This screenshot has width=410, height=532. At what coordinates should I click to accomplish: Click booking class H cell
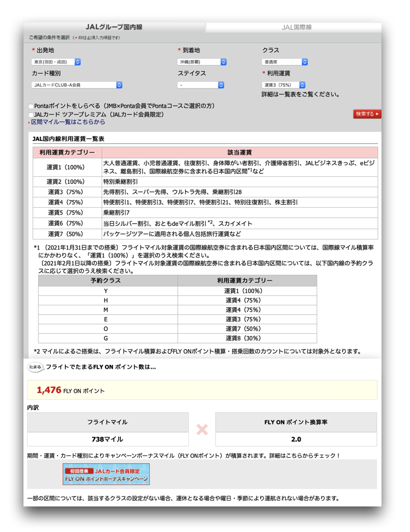[108, 300]
